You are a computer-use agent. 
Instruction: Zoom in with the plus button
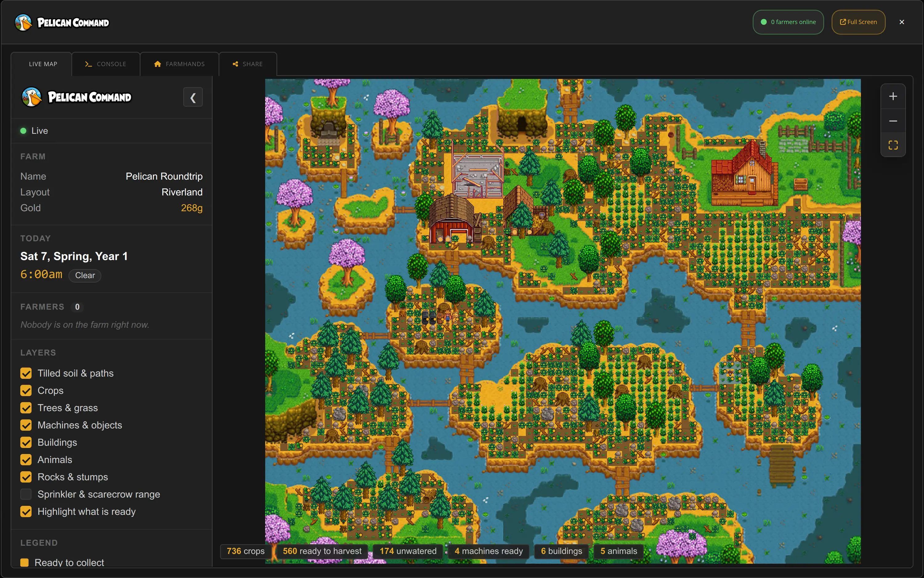point(893,96)
